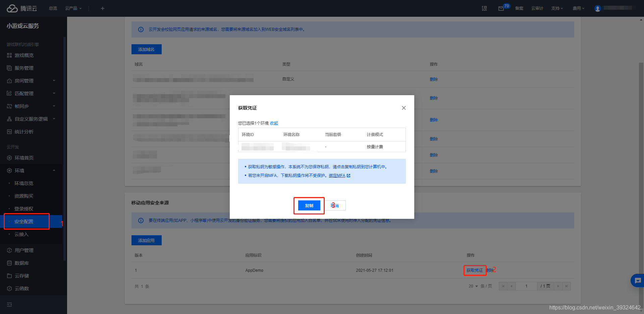Click the 云存储 sidebar icon

click(9, 276)
